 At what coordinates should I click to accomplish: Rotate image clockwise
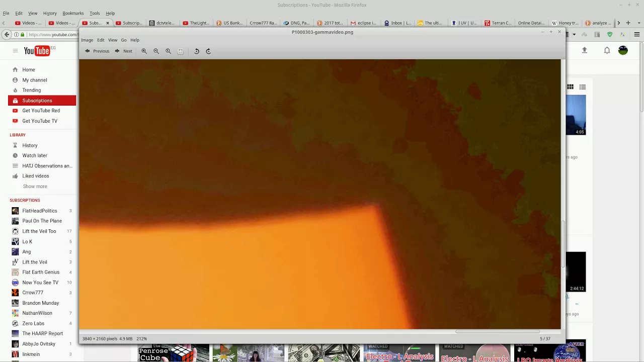coord(208,51)
